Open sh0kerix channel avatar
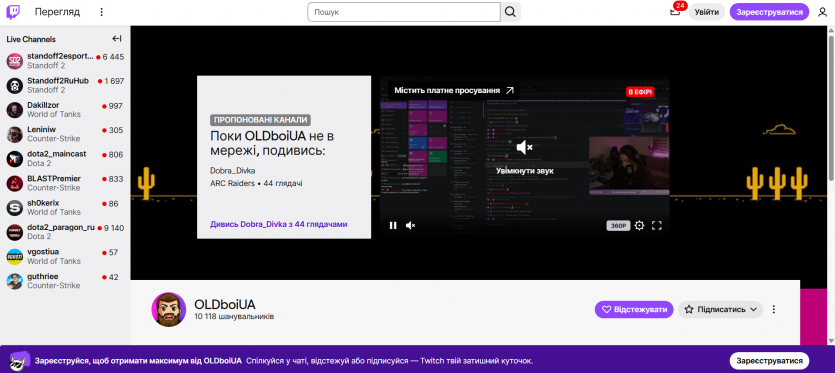The image size is (835, 373). 14,208
